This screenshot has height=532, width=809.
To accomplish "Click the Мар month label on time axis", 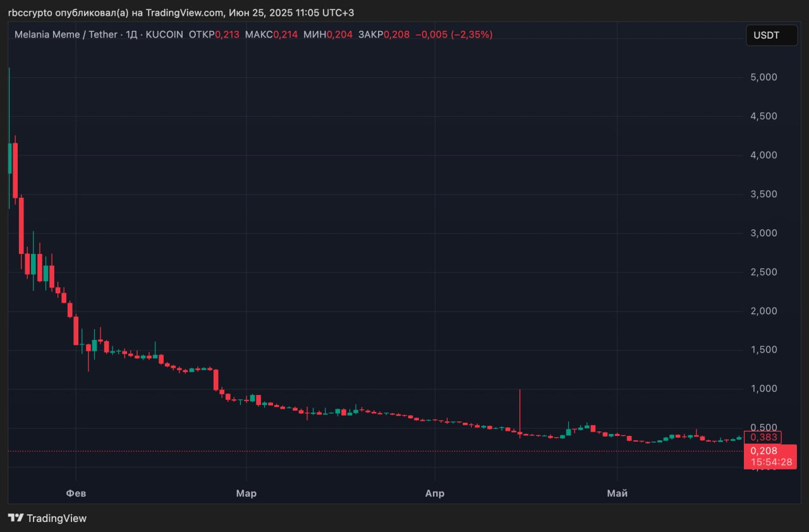I will tap(246, 493).
